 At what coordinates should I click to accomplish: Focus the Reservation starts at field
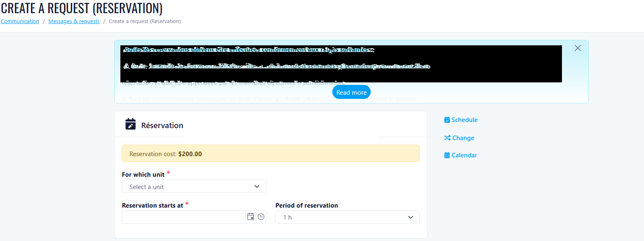(183, 217)
